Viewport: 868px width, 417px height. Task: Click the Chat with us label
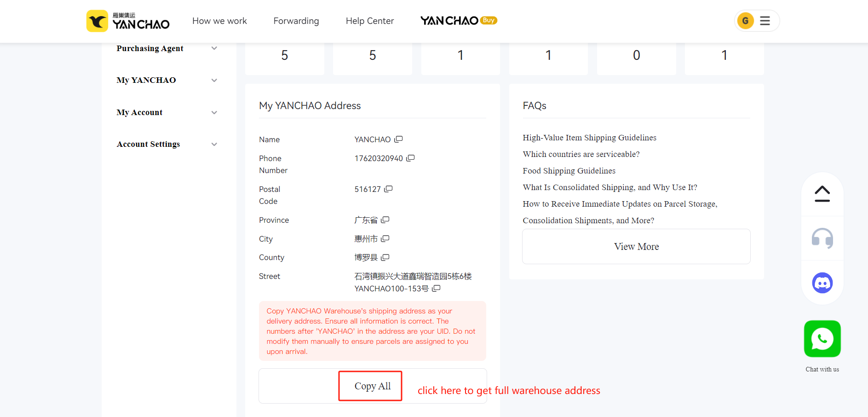822,369
